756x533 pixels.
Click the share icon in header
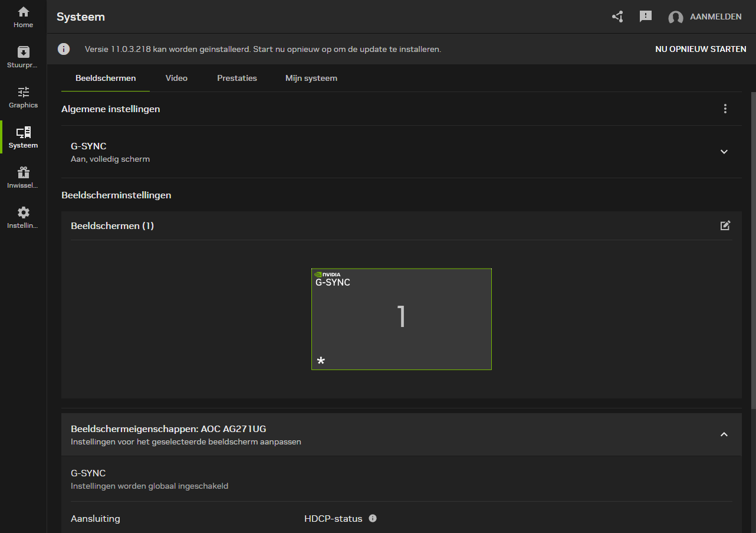617,17
